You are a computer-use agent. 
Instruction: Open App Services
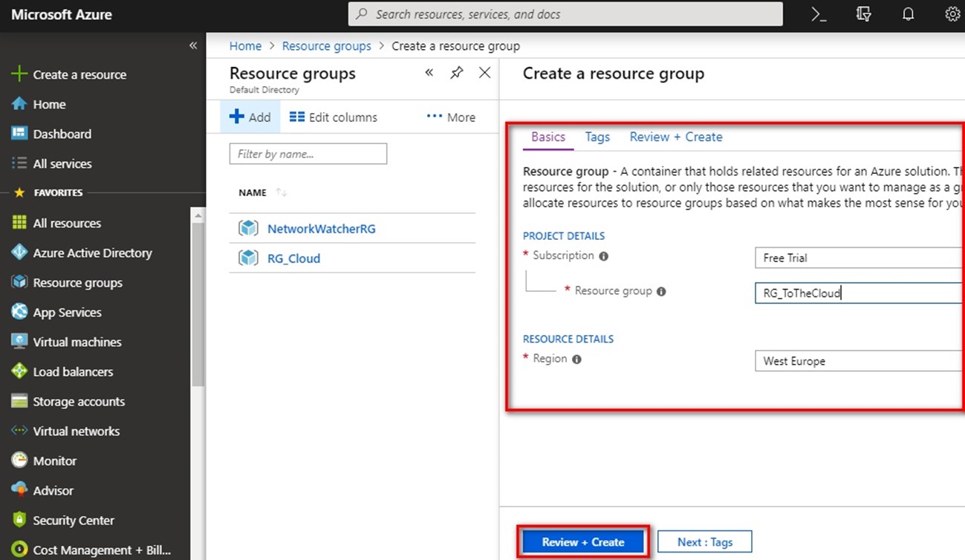[x=67, y=312]
